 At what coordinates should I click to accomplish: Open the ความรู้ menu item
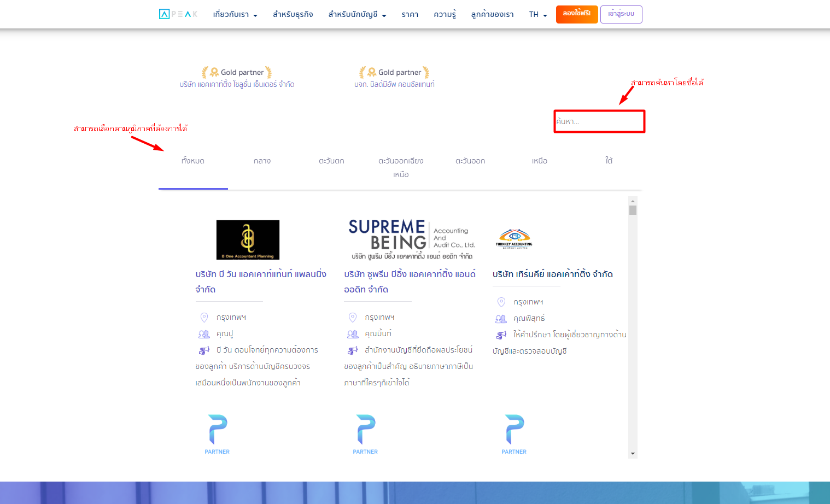[x=445, y=15]
